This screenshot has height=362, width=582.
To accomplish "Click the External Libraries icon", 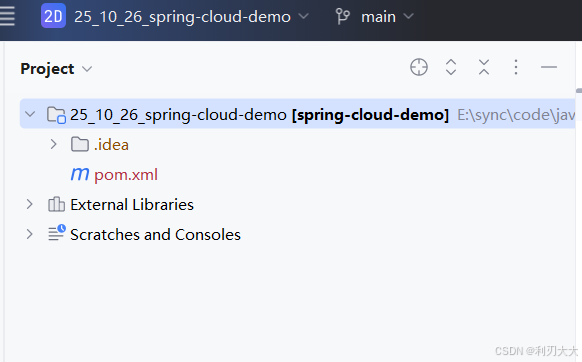I will click(x=56, y=204).
